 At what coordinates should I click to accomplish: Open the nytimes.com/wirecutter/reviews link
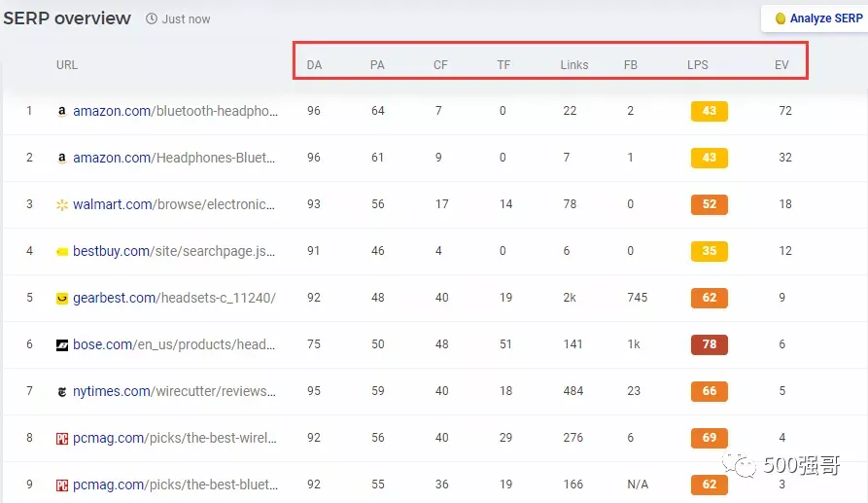tap(174, 391)
